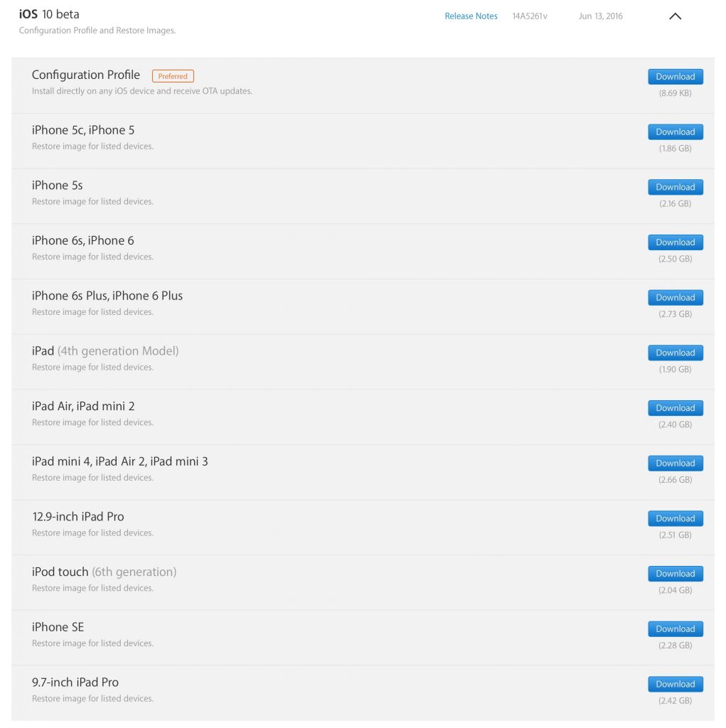Click the 14A5261v build number
This screenshot has height=728, width=726.
[x=530, y=16]
